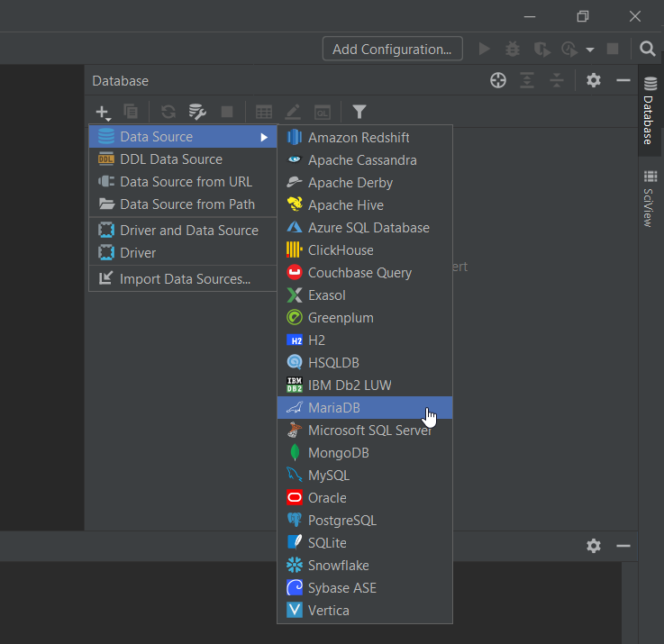Click the Expand All icon in Database panel
664x644 pixels.
(527, 80)
